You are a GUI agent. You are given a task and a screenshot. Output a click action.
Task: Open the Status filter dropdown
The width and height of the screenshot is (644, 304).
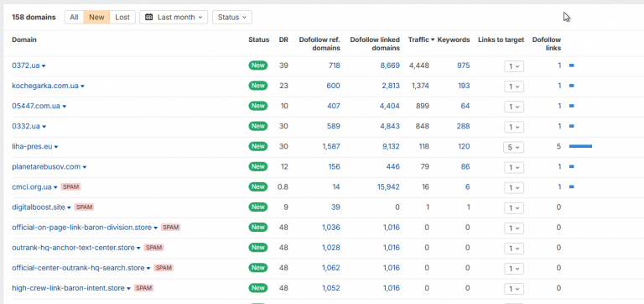[x=232, y=18]
